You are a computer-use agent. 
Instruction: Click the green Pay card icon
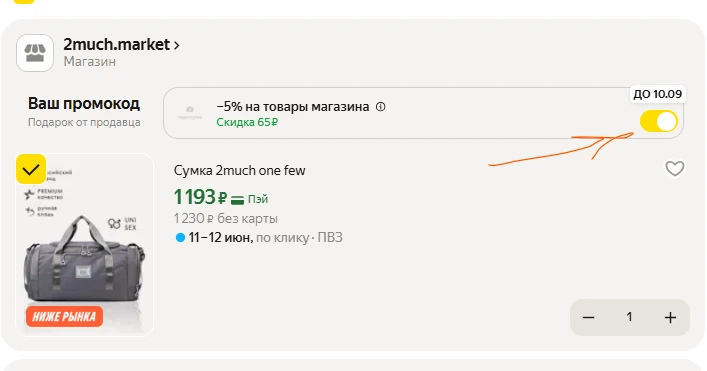point(237,199)
